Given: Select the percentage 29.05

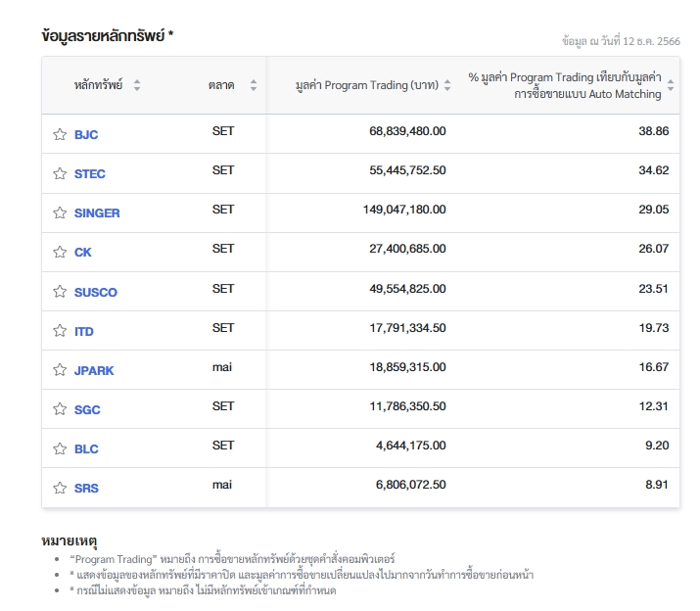Looking at the screenshot, I should point(654,210).
